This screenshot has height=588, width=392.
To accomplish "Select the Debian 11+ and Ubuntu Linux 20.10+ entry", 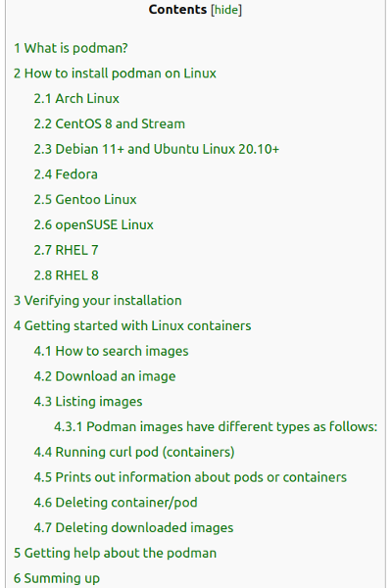I will coord(157,149).
